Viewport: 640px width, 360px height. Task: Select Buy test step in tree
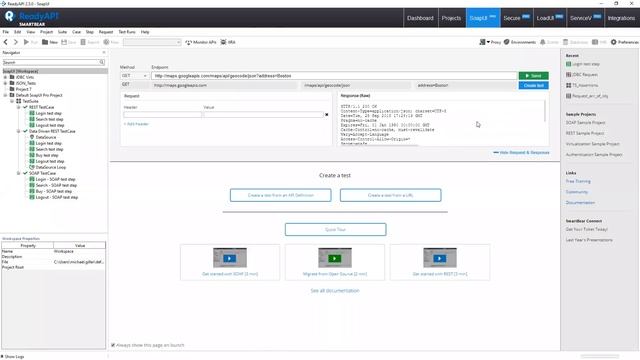pos(44,156)
